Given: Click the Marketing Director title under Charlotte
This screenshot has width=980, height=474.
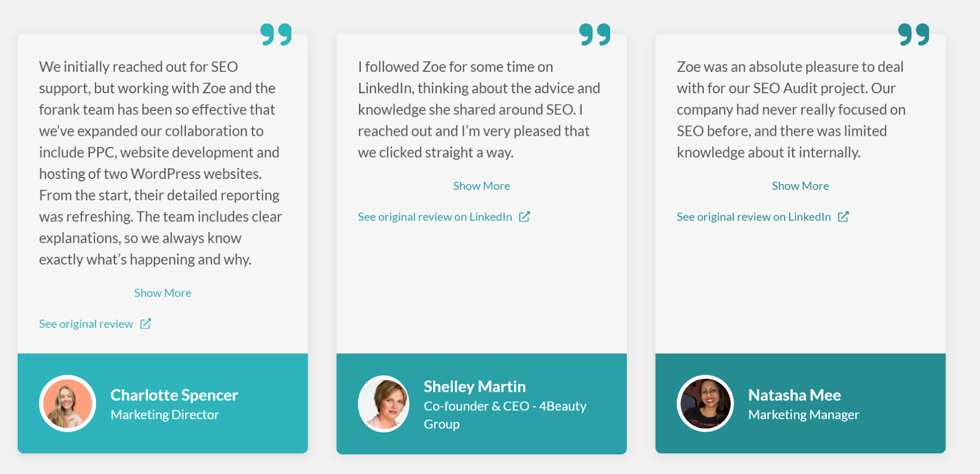Looking at the screenshot, I should (x=165, y=414).
